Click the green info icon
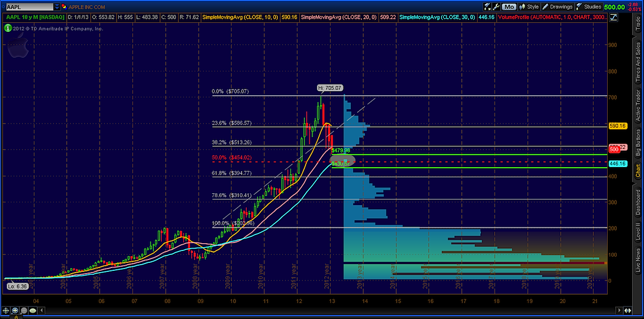 (7, 28)
